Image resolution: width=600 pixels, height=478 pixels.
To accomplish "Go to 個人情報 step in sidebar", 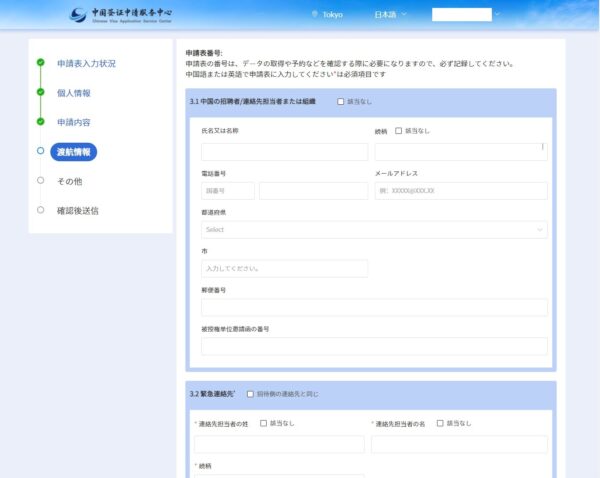I will pos(73,93).
